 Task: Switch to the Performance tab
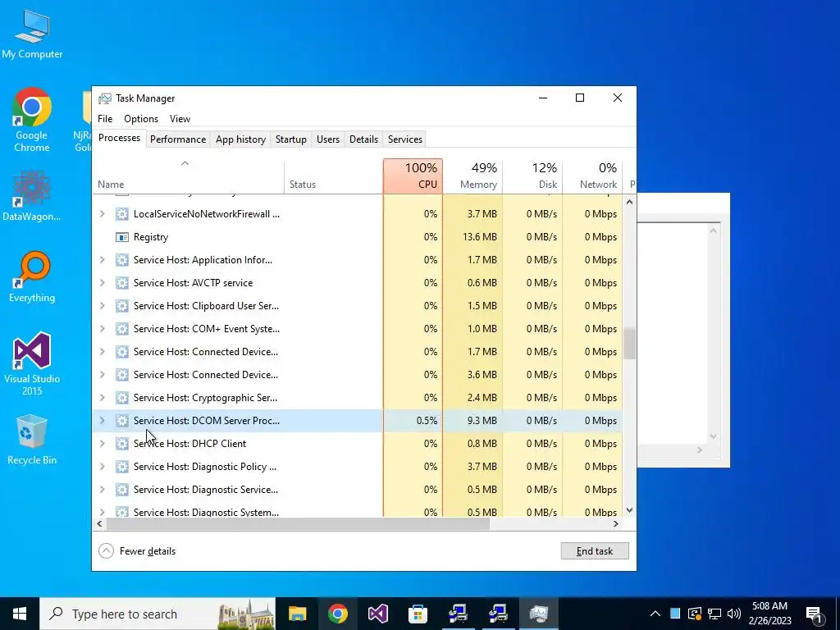pyautogui.click(x=178, y=139)
